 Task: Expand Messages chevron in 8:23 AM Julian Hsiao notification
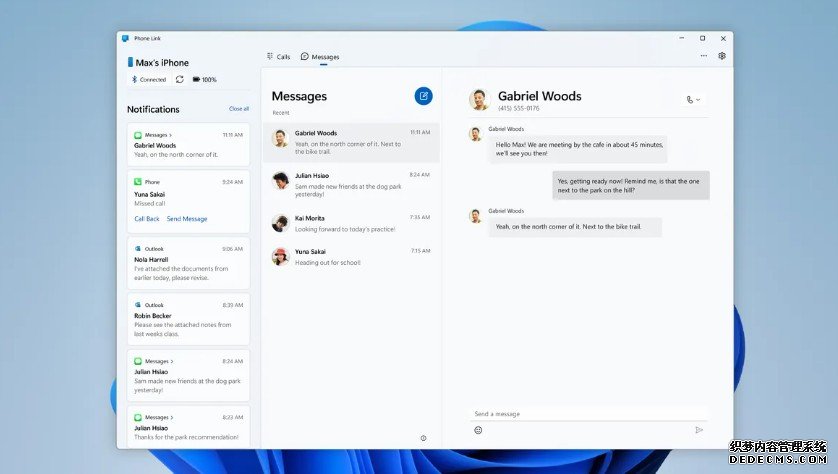click(x=172, y=417)
